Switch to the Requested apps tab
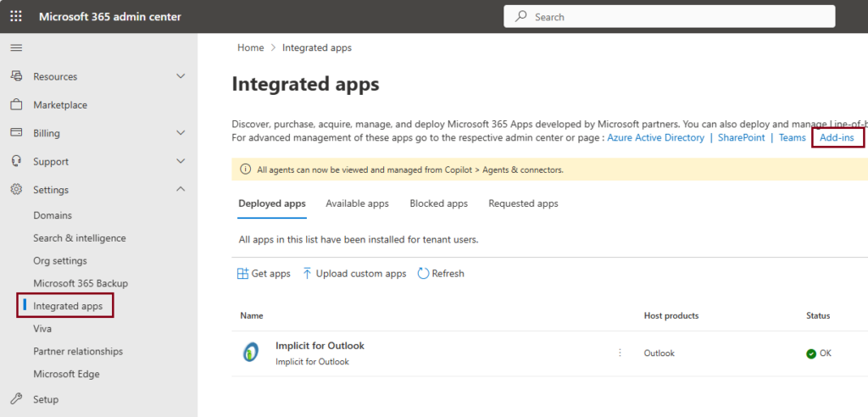 (523, 203)
